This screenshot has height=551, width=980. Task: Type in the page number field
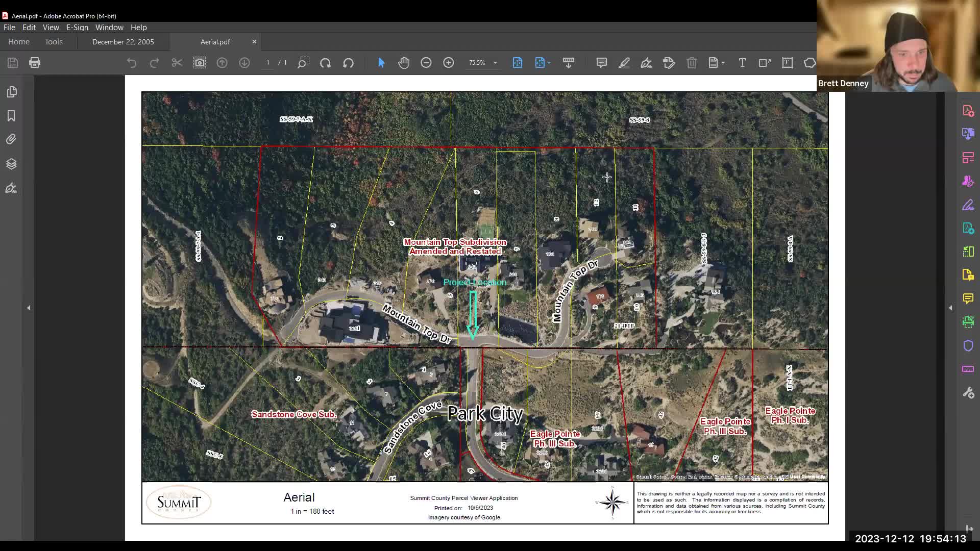(267, 63)
